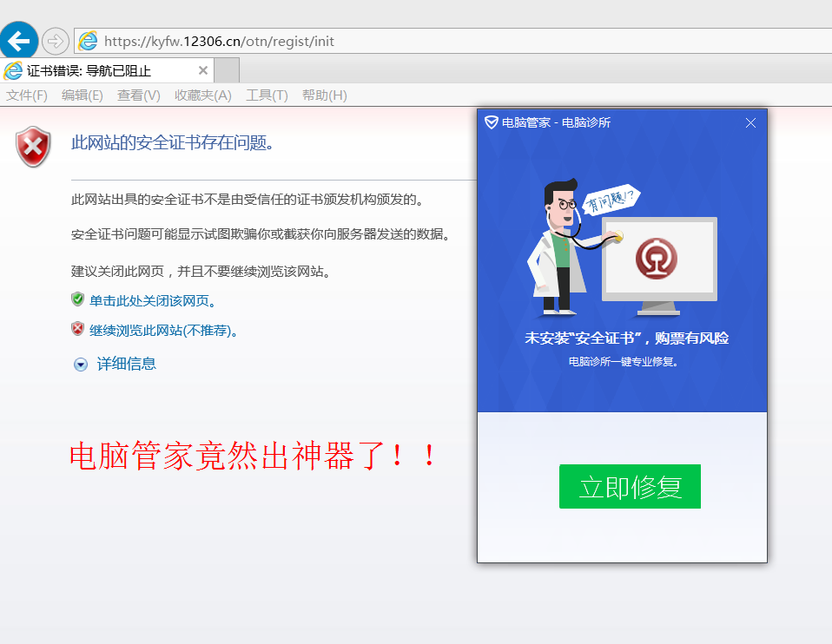Click the red shield error icon

click(x=33, y=147)
